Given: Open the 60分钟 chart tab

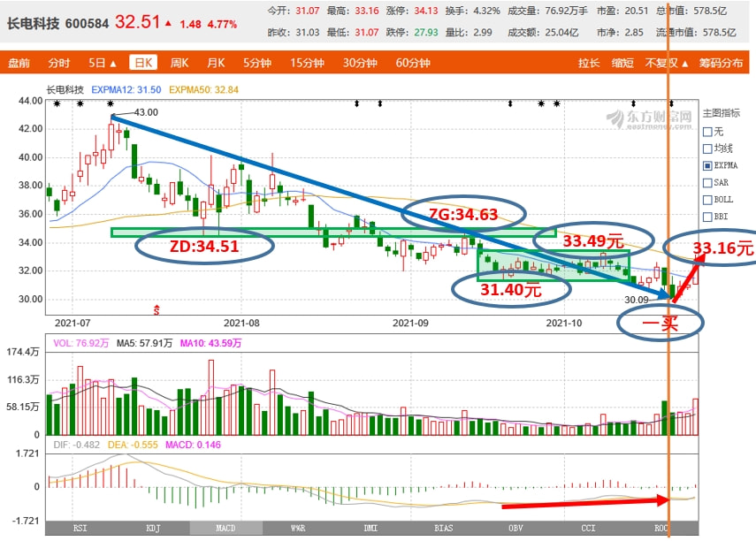Looking at the screenshot, I should coord(413,63).
